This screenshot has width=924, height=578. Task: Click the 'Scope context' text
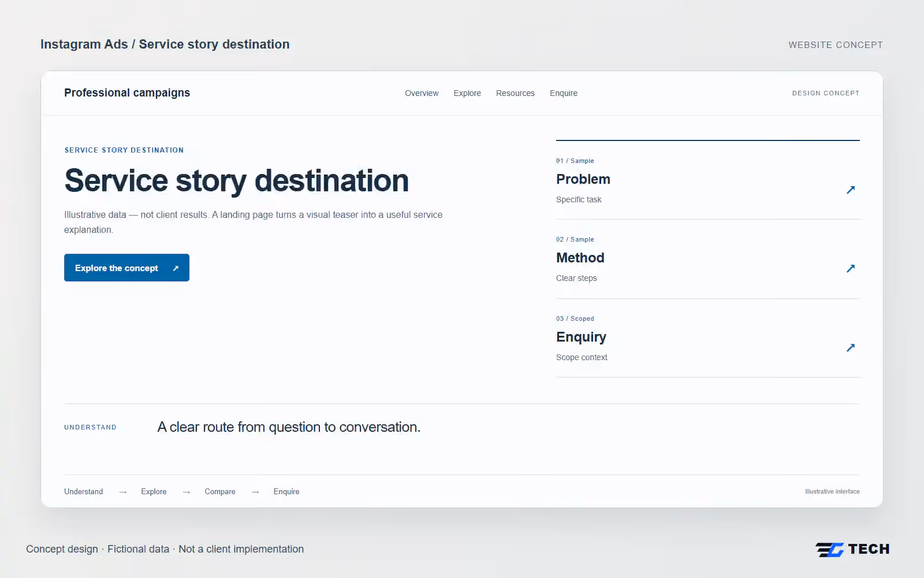[582, 357]
